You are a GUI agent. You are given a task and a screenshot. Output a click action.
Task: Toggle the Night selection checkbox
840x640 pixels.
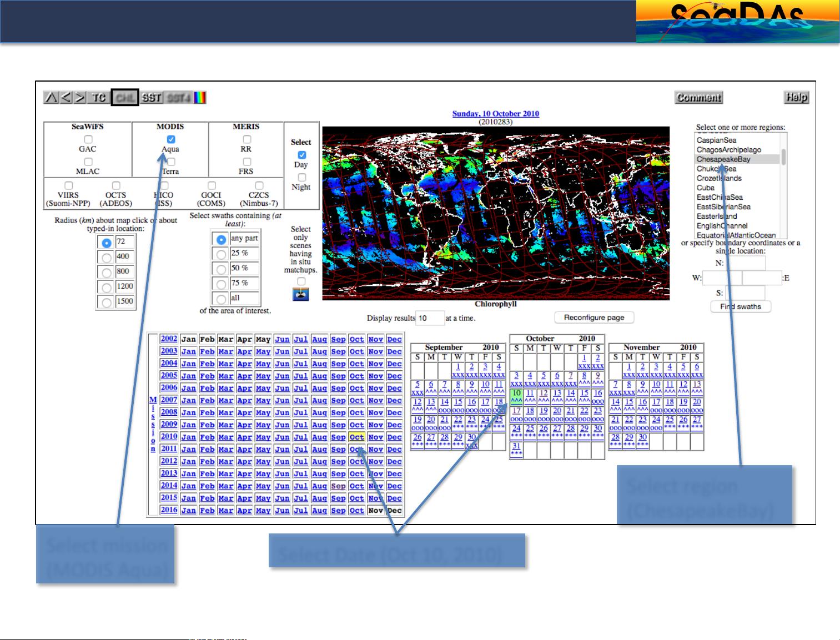(301, 178)
